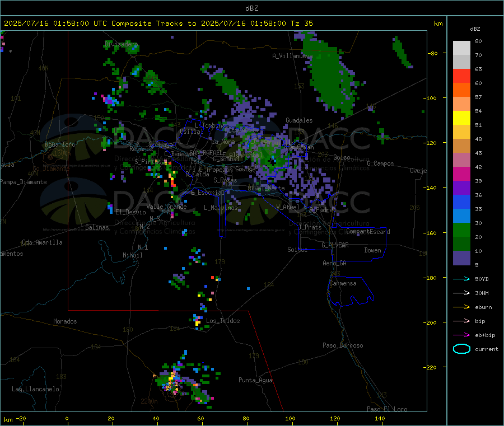Click the 50YD cyan arrow legend icon
The image size is (504, 426).
(461, 279)
